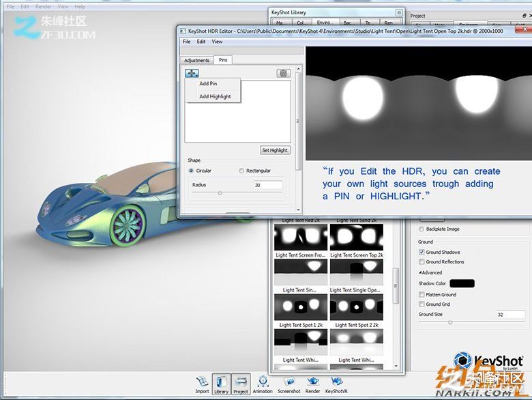Open Materials tab in KeyShot Library
The image size is (532, 400).
(x=280, y=23)
